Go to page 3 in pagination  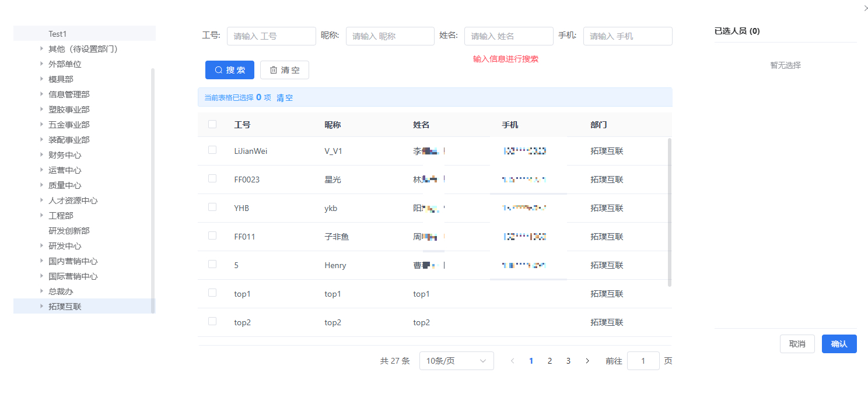[568, 361]
